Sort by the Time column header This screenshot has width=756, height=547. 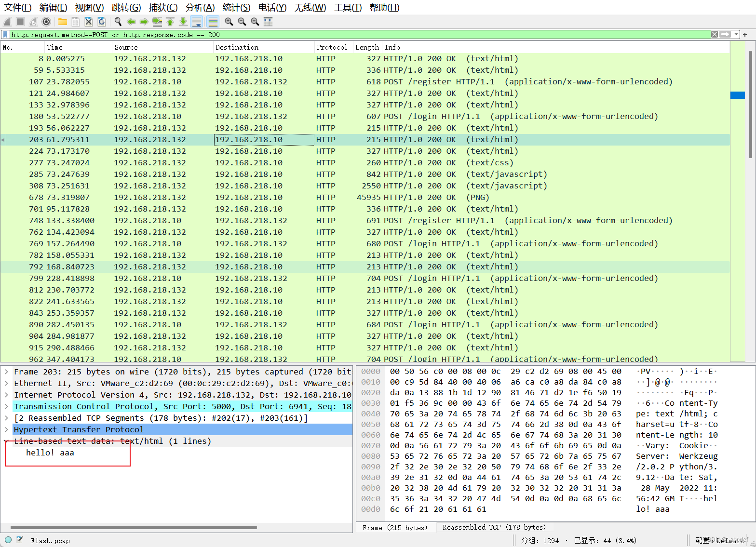tap(78, 47)
